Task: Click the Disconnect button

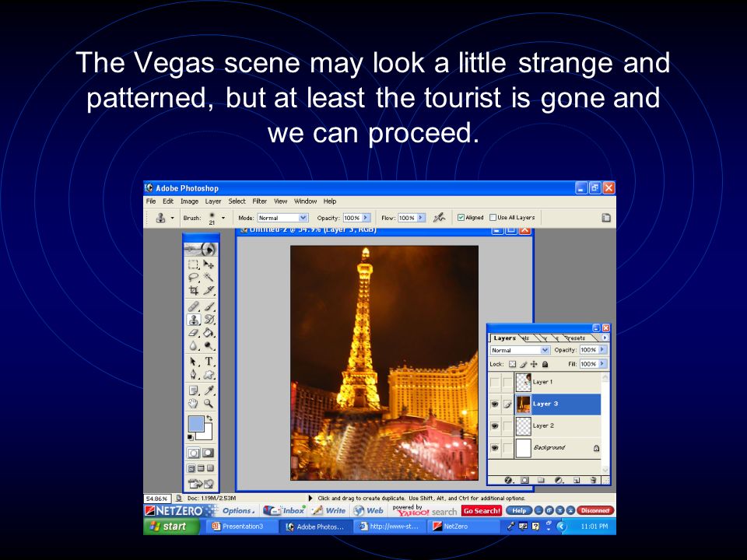Action: [595, 510]
